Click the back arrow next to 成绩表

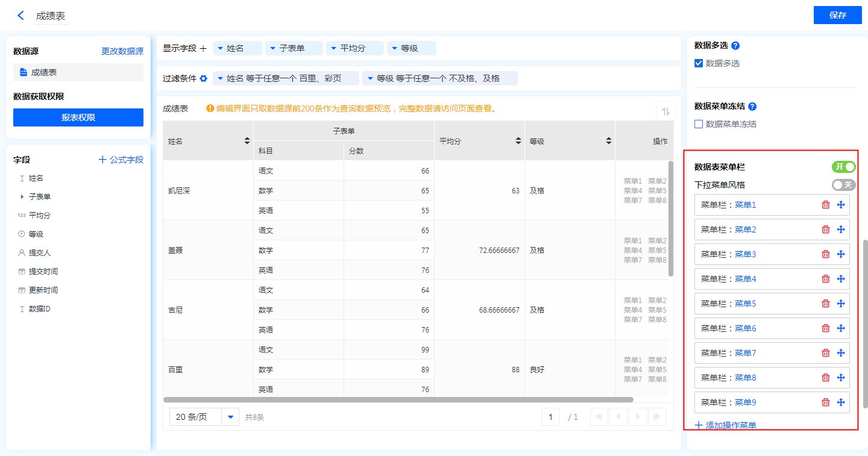[21, 16]
